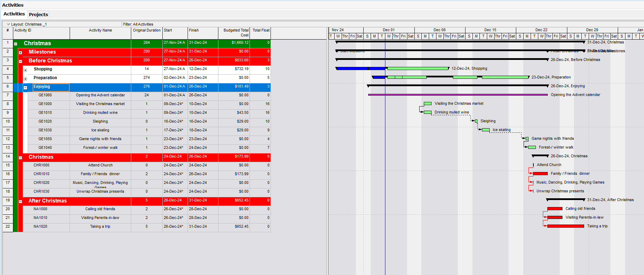Click the Original Duration column header
This screenshot has width=644, height=275.
(147, 30)
